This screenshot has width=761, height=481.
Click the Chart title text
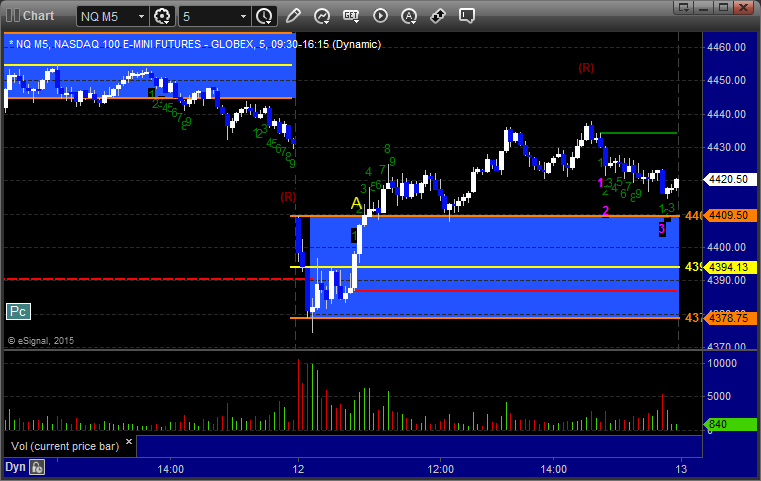38,16
